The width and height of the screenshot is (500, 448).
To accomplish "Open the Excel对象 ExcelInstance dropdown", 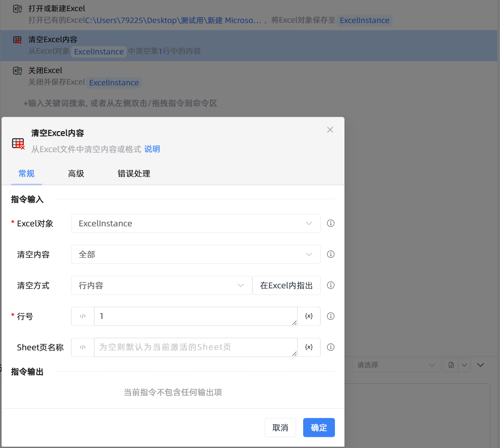I will tap(196, 223).
